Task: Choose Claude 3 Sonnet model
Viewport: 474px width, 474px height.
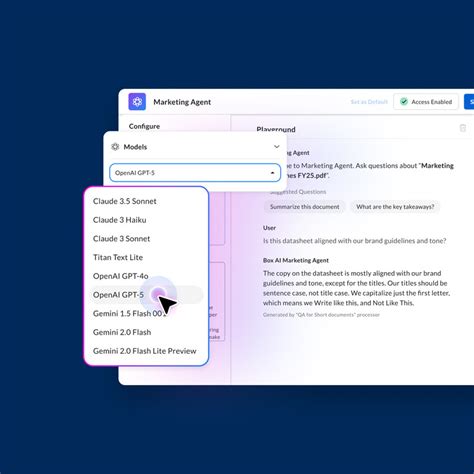Action: pyautogui.click(x=122, y=239)
